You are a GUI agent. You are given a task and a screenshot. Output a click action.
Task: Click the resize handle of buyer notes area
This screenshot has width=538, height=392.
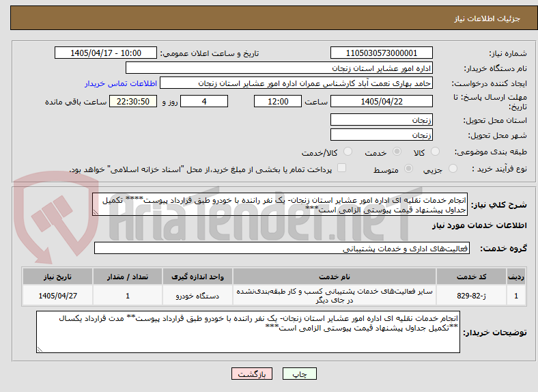40,349
